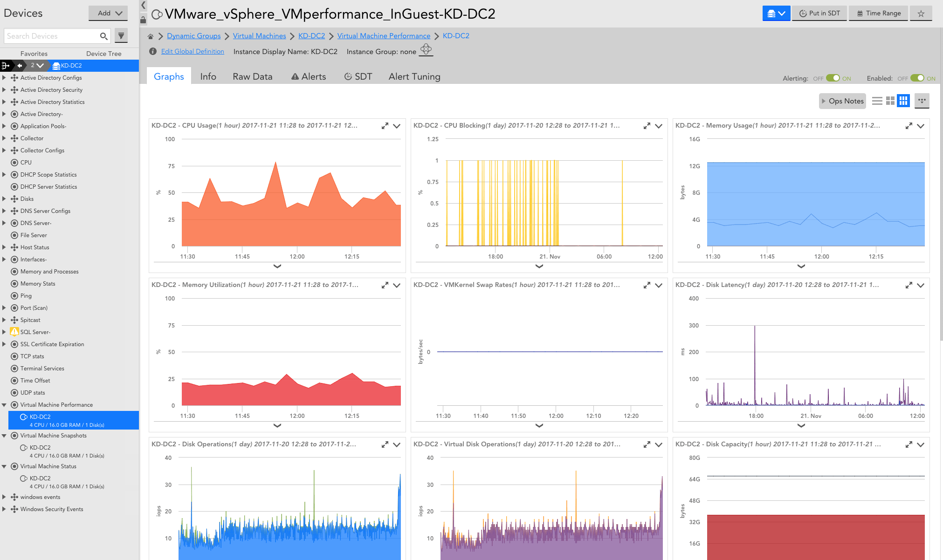This screenshot has width=943, height=560.
Task: Click the search magnifier icon
Action: (x=103, y=36)
